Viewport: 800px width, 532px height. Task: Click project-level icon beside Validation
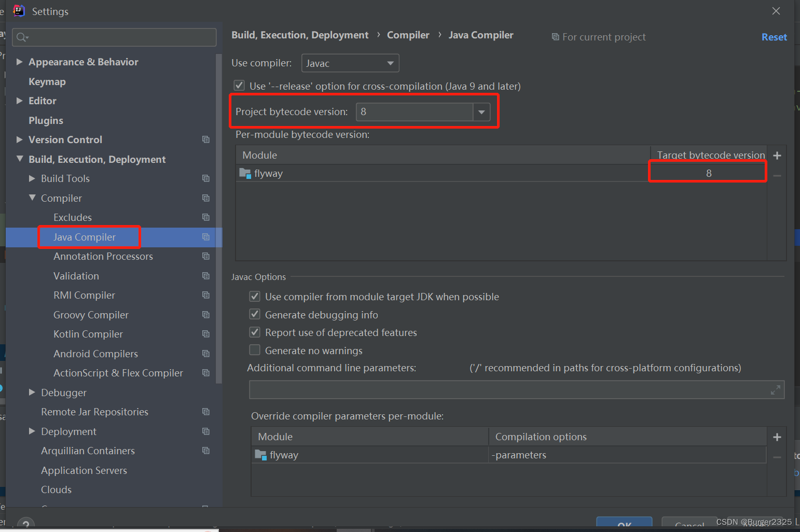pos(206,276)
